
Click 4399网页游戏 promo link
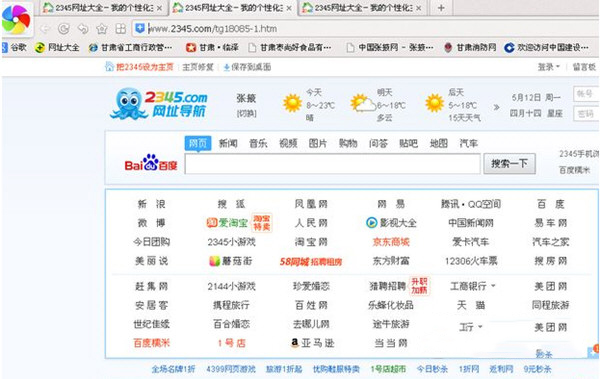[231, 369]
